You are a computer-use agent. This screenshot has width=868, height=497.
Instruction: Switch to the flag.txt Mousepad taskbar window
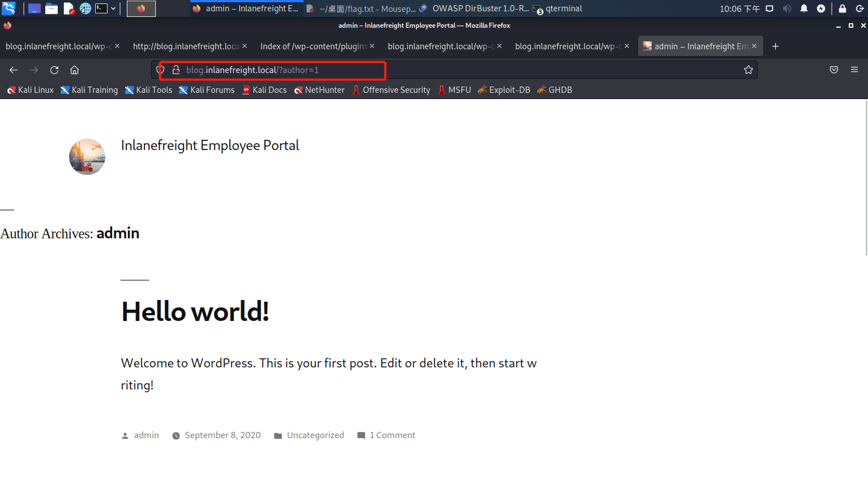click(361, 8)
